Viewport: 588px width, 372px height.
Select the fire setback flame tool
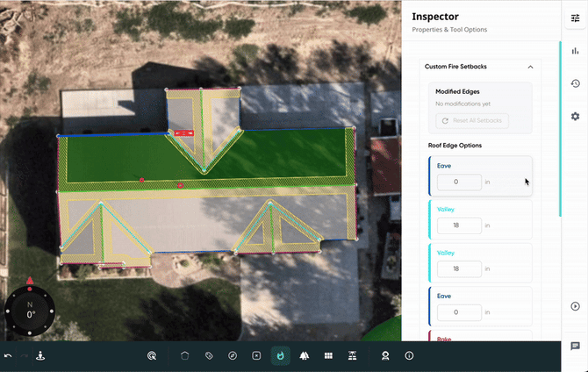(280, 355)
